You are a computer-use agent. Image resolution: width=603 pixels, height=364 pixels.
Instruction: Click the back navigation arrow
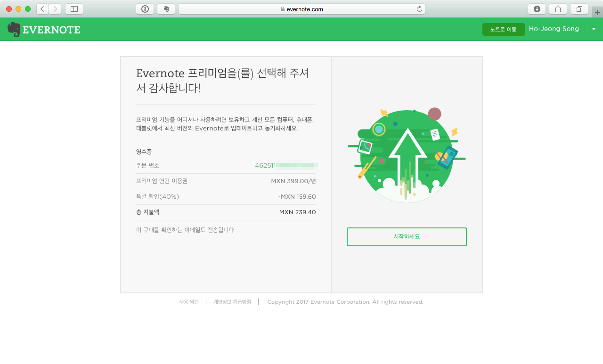[42, 8]
